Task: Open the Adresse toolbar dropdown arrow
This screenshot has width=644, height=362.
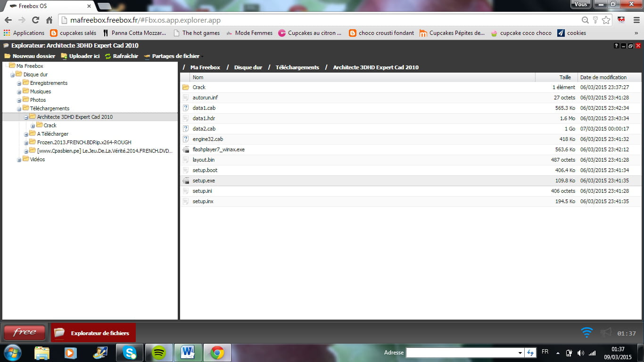Action: [520, 353]
